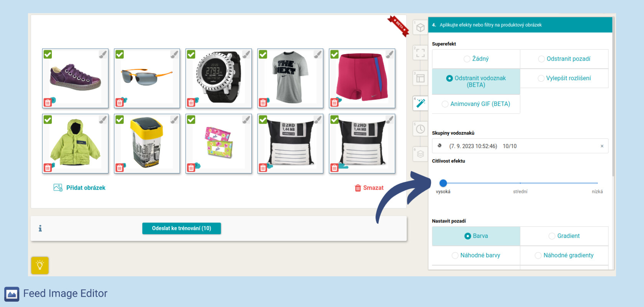Open the layers step icon in sidebar
644x307 pixels.
pos(420,154)
